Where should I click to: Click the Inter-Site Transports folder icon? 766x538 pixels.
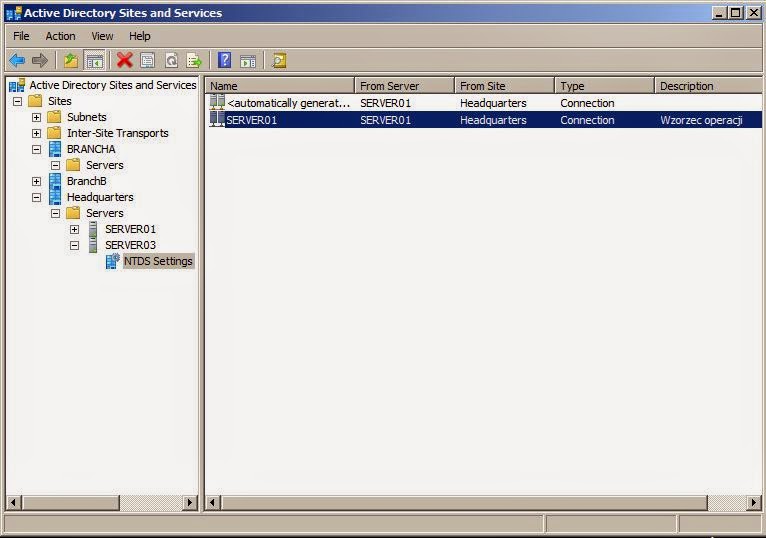(54, 133)
